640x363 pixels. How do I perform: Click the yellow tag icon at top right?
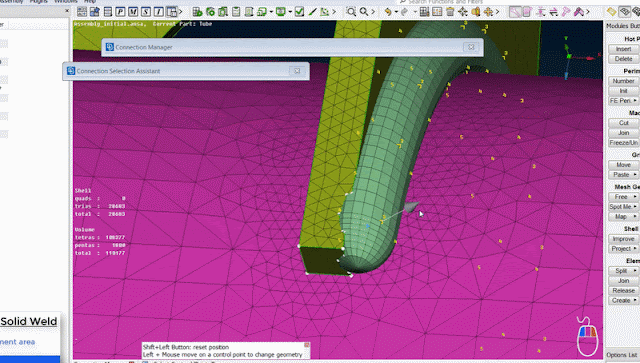(x=611, y=12)
